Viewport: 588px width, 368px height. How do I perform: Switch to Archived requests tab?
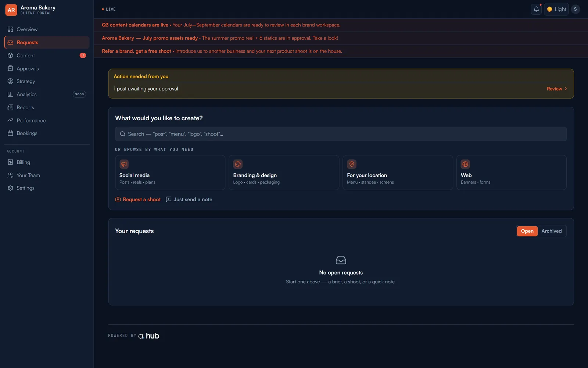click(x=552, y=231)
